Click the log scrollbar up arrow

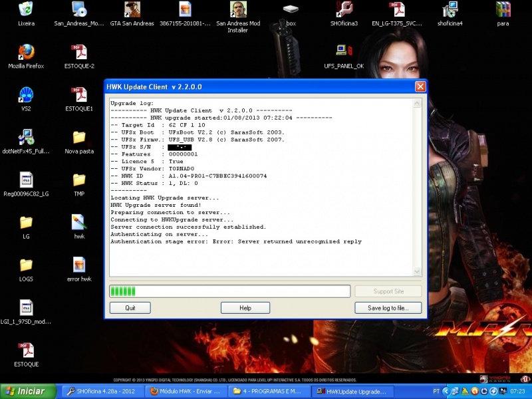tap(417, 103)
